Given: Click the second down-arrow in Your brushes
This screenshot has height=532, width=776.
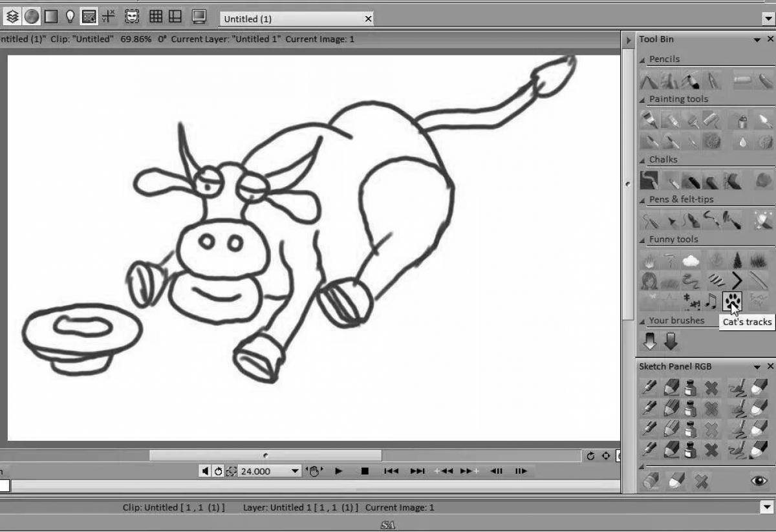Looking at the screenshot, I should coord(671,341).
